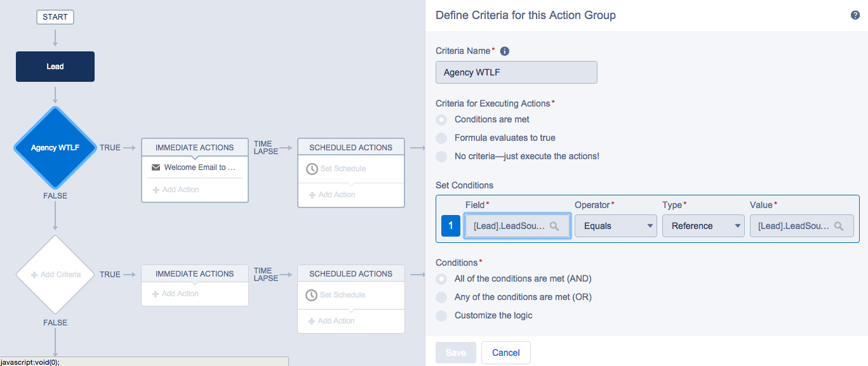
Task: Select Formula evaluates to true
Action: click(x=441, y=138)
